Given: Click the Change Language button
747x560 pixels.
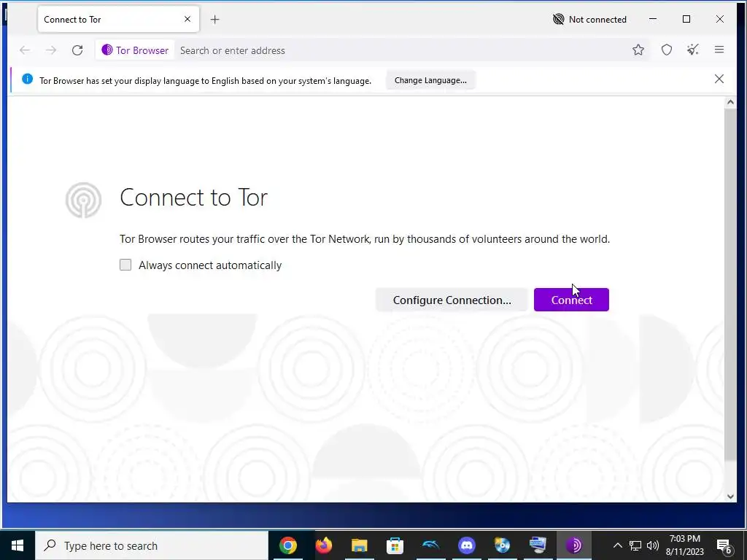Looking at the screenshot, I should click(x=430, y=80).
